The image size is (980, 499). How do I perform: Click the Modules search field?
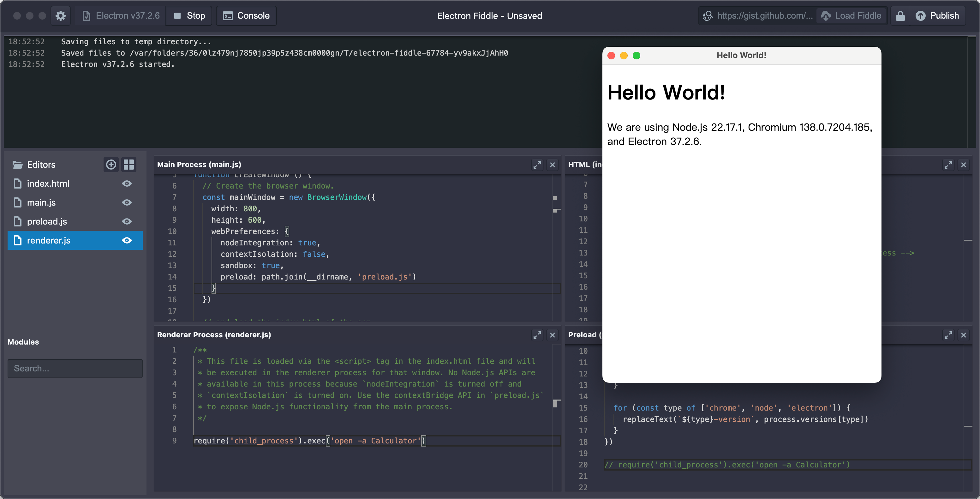pyautogui.click(x=75, y=369)
